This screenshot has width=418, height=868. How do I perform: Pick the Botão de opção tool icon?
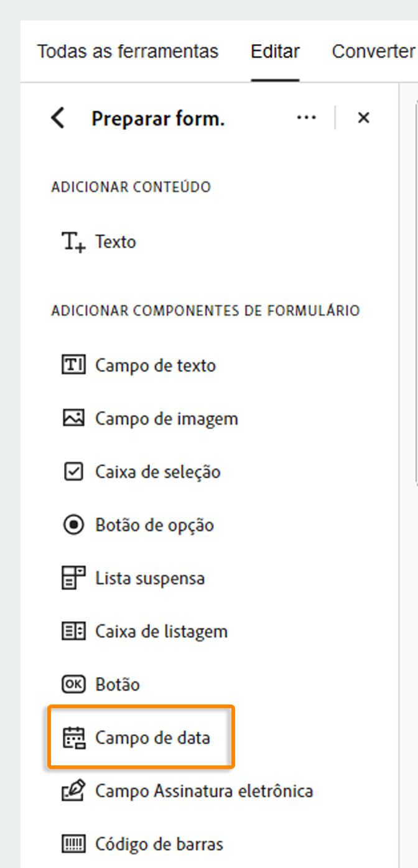73,524
